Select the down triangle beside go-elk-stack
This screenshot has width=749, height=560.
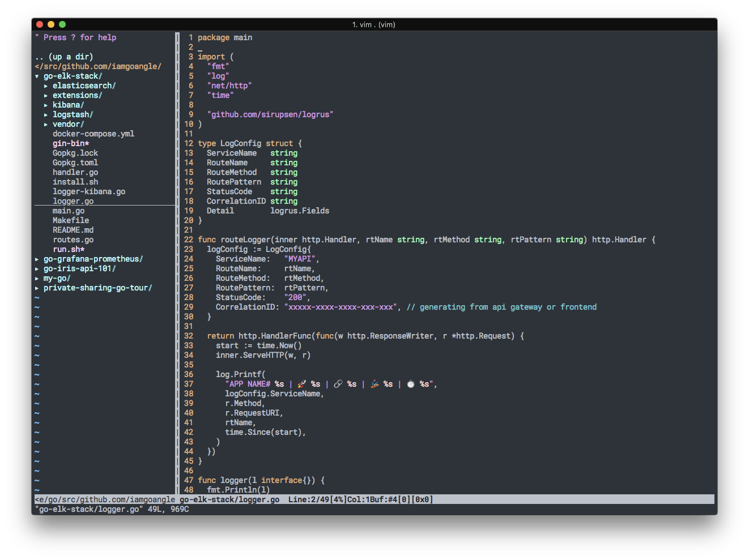point(37,75)
